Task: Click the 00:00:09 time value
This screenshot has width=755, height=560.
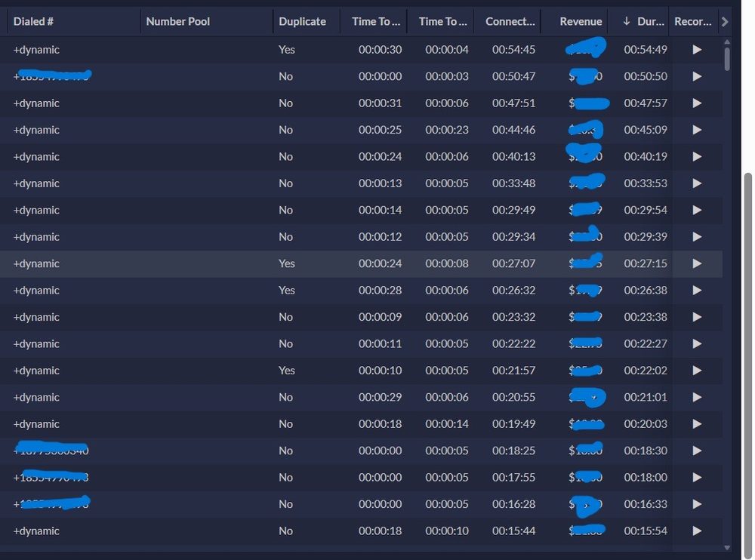Action: click(x=380, y=317)
